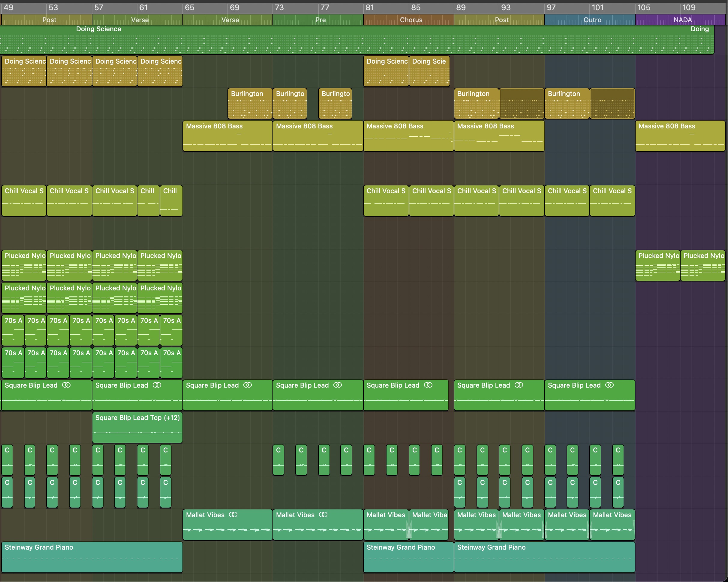This screenshot has width=728, height=582.
Task: Select the Chorus arrangement marker
Action: [409, 20]
